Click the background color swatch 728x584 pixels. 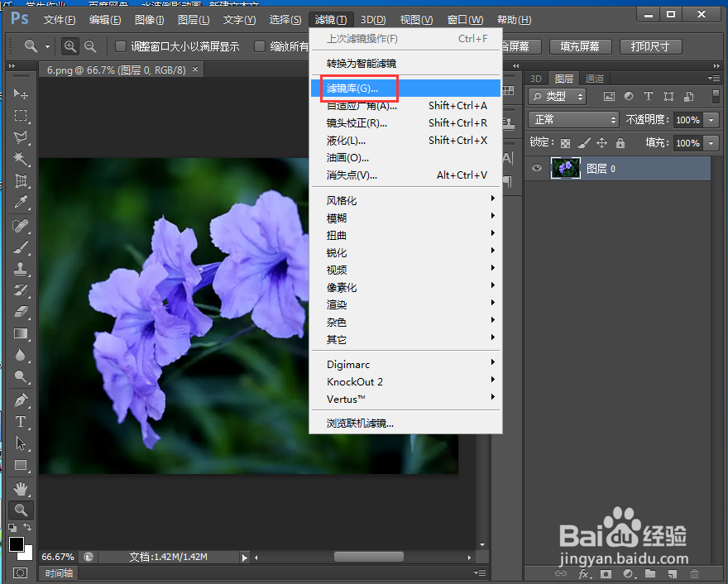[x=27, y=554]
